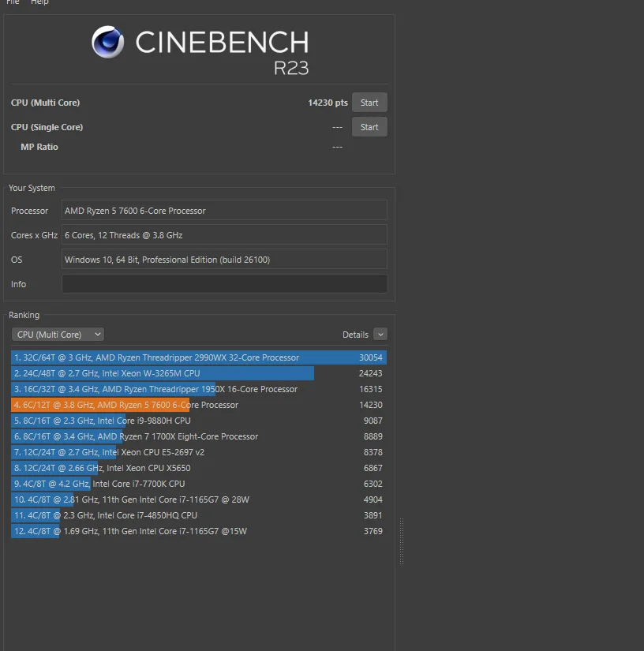Click score 30054 in ranking list
The width and height of the screenshot is (644, 651).
[x=370, y=357]
